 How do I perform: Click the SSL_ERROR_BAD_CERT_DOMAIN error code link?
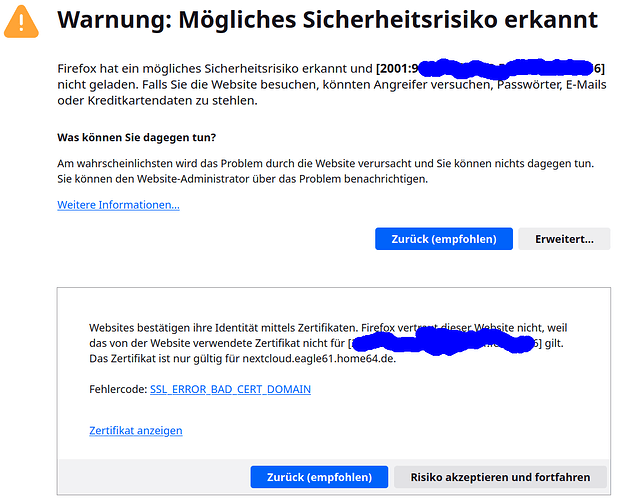pos(230,389)
